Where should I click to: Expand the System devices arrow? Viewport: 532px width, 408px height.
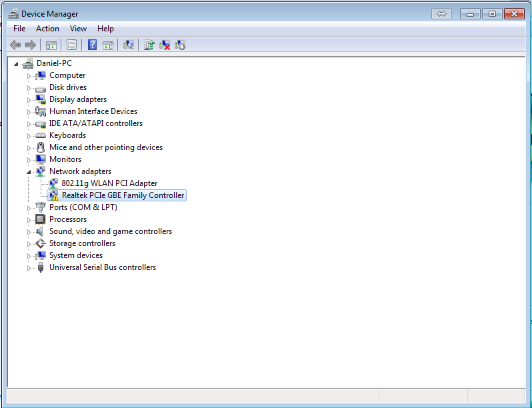(29, 256)
